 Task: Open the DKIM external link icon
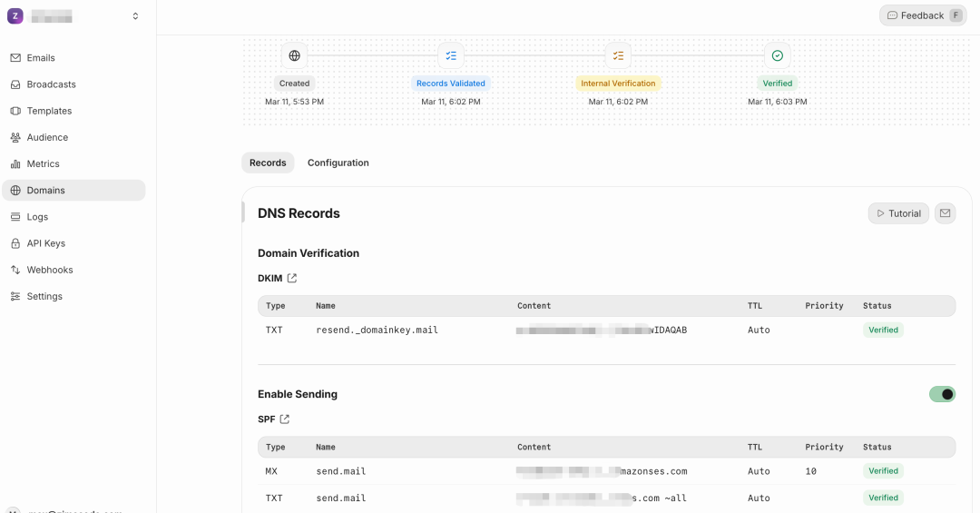pyautogui.click(x=292, y=279)
